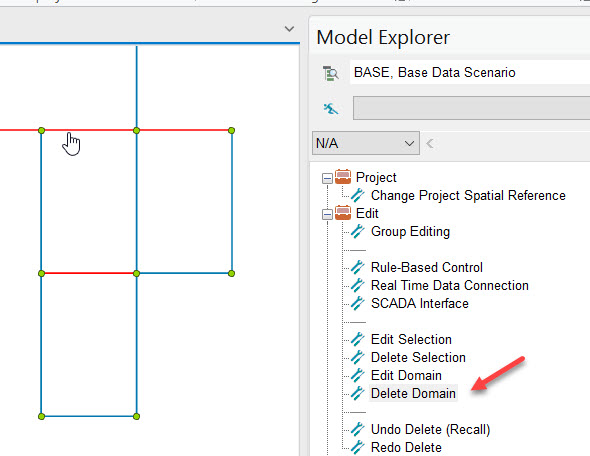Click the wrench icon for Change Project Spatial Reference
The image size is (590, 456).
pyautogui.click(x=357, y=195)
